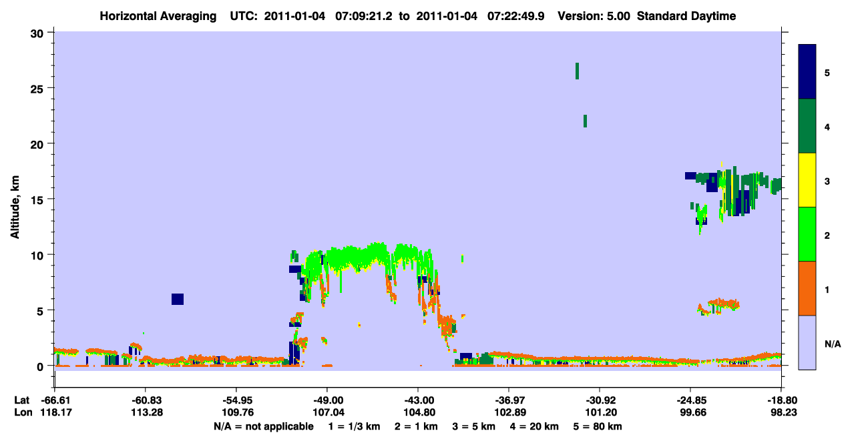Click the green cloud dome at 10 km
The height and width of the screenshot is (445, 868).
(369, 258)
